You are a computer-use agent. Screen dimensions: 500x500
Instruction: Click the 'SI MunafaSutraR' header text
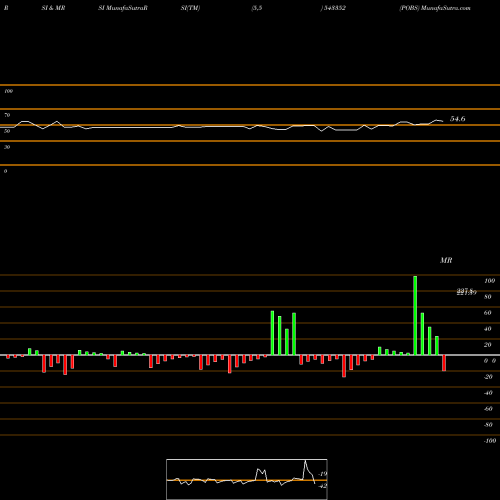coord(123,8)
